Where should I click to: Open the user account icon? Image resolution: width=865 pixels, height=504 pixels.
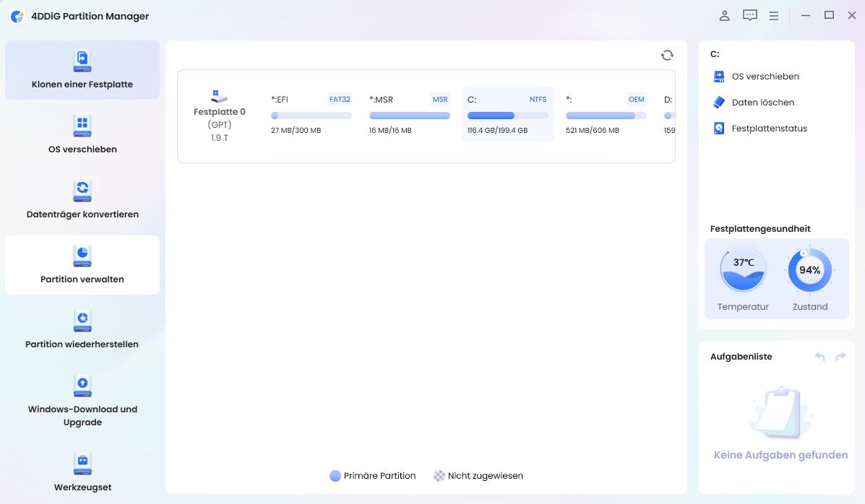[x=724, y=15]
